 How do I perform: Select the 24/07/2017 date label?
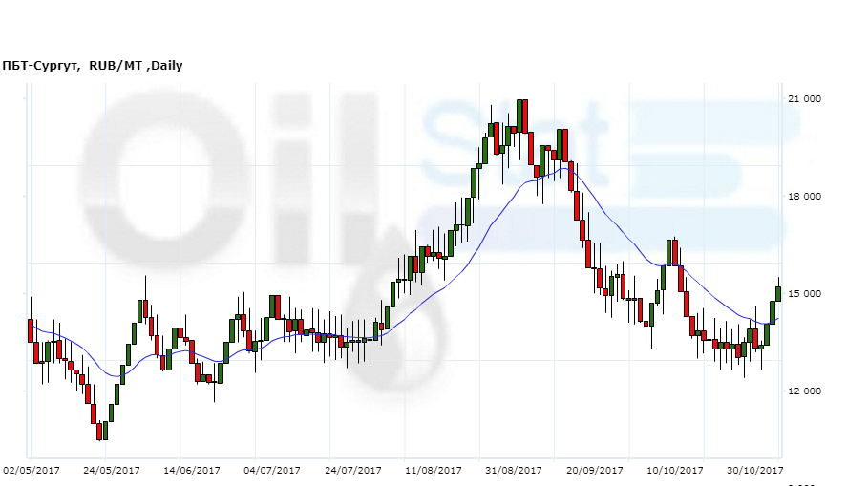click(x=352, y=471)
